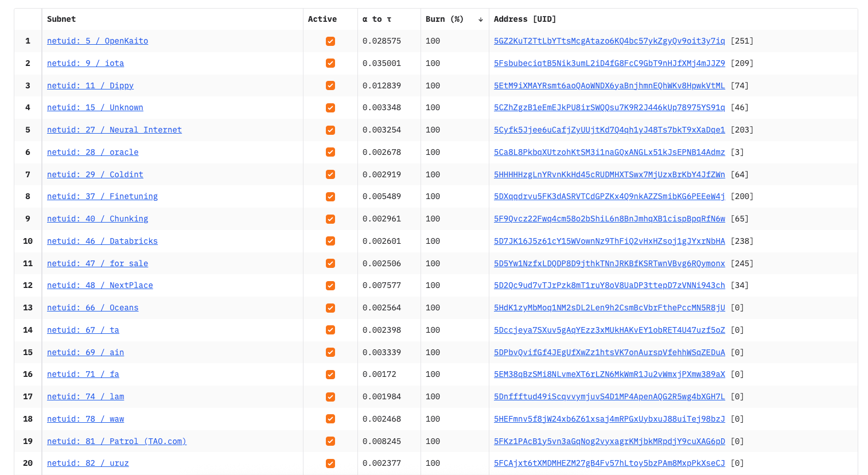Open the netuid: 37 / Finetuning link
The width and height of the screenshot is (868, 475).
point(102,196)
